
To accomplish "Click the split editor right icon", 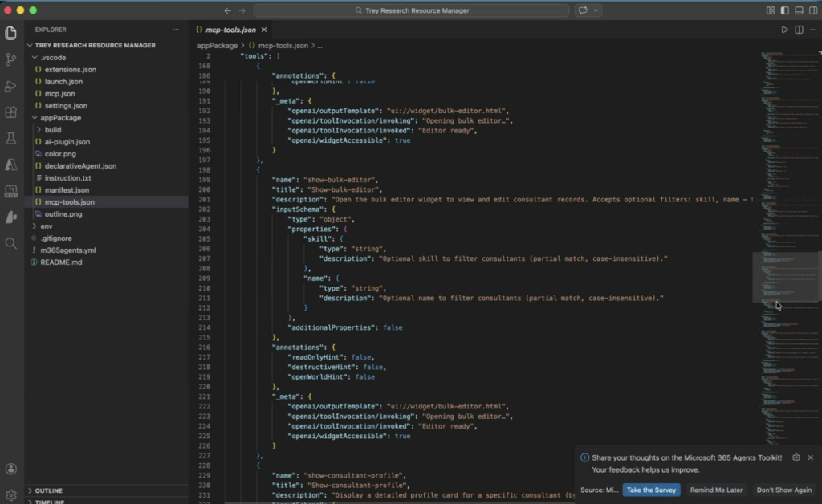I will click(799, 30).
